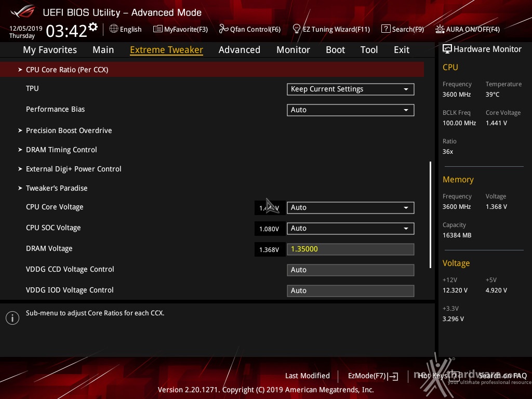Screen dimensions: 532x399
Task: Click the 1.368V DRAM voltage readout
Action: 269,249
